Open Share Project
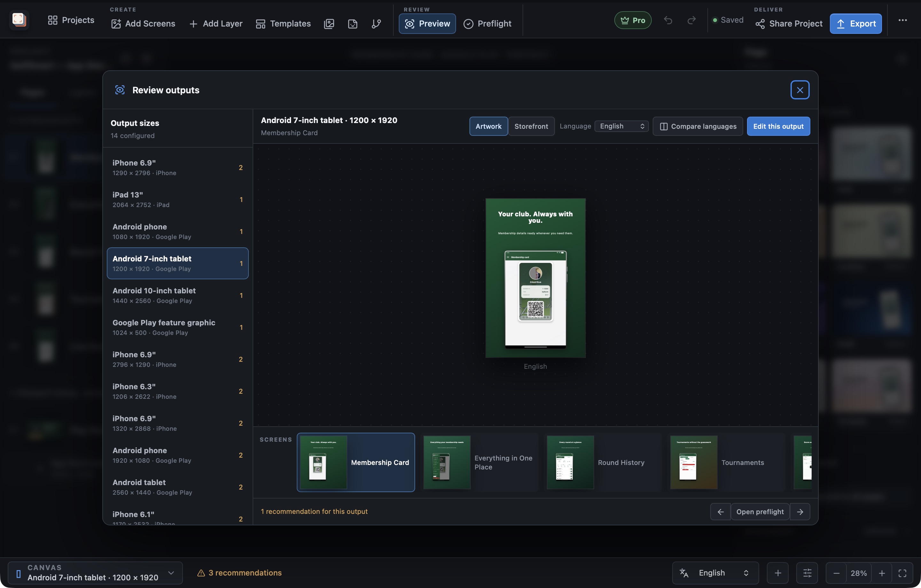The height and width of the screenshot is (588, 921). pos(789,24)
